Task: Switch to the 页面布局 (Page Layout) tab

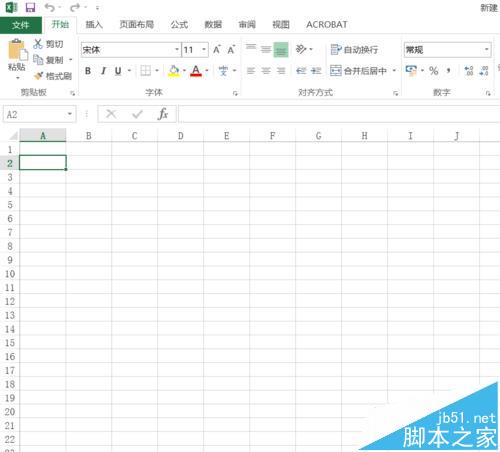Action: pos(137,24)
